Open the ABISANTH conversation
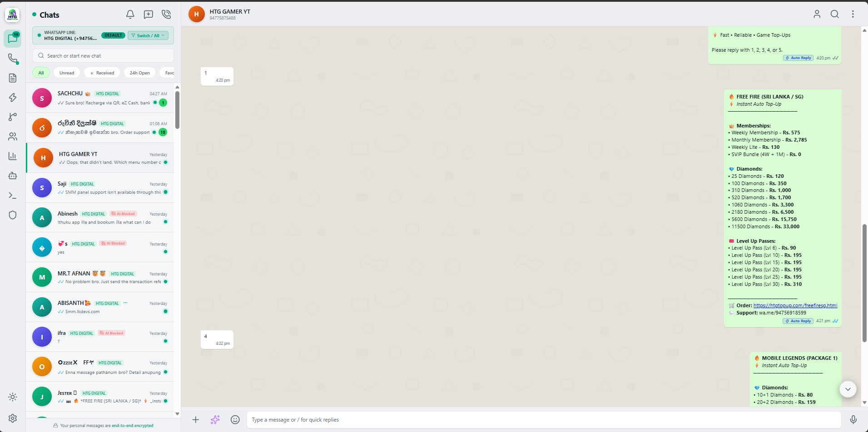This screenshot has width=868, height=432. pyautogui.click(x=100, y=307)
